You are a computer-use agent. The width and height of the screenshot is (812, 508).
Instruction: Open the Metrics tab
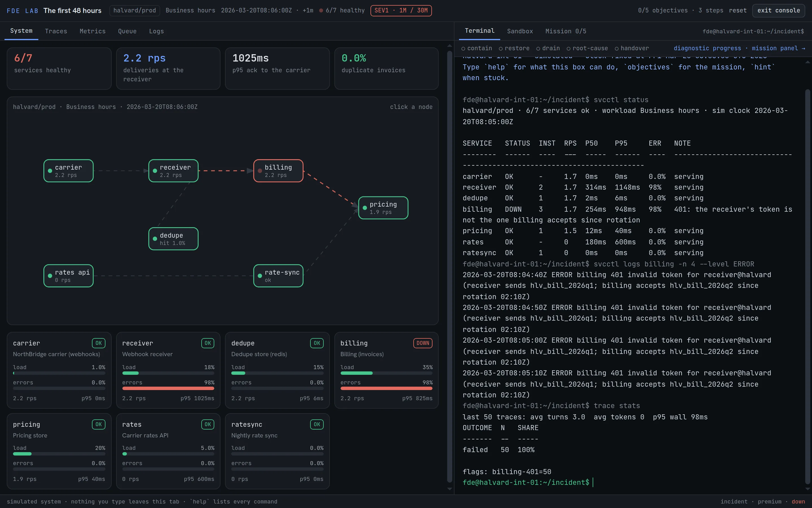point(92,31)
